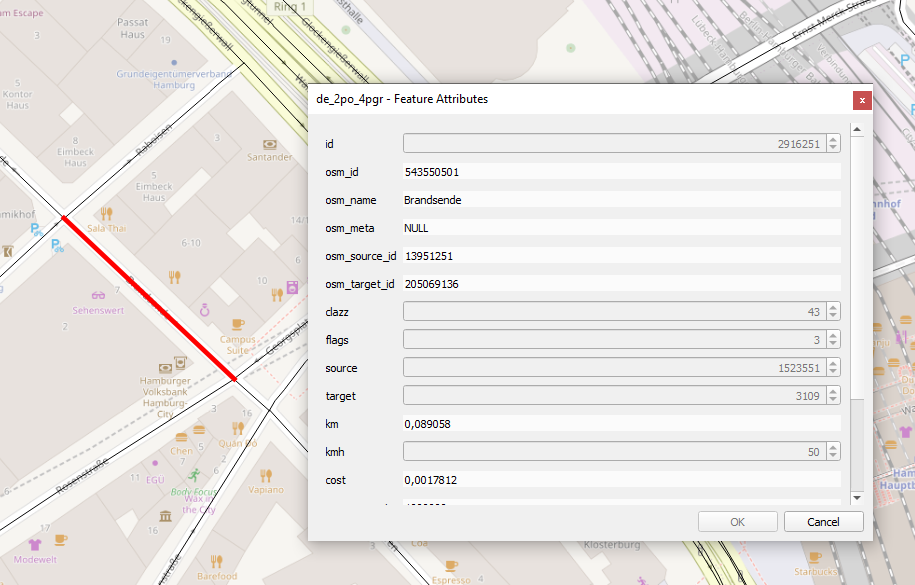
Task: Click the kmh field spin arrows
Action: 833,452
